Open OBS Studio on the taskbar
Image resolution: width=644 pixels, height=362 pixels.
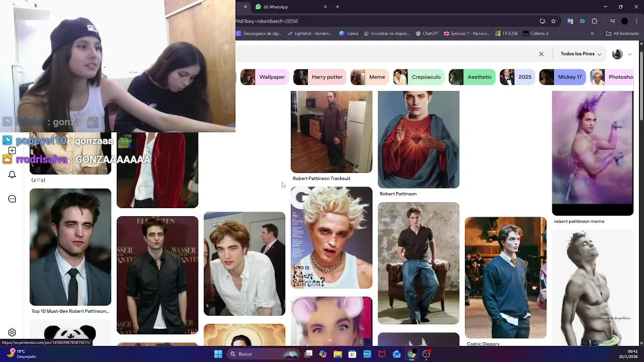(x=426, y=354)
